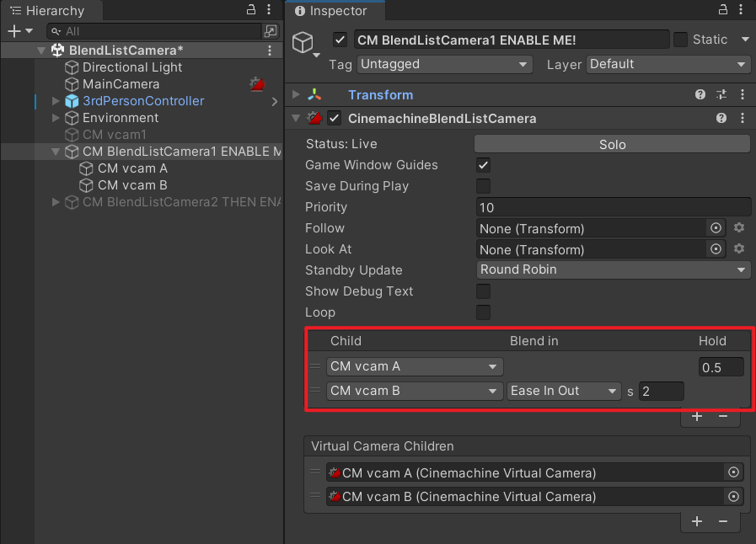
Task: Click the drag handle of the CM vcam B blend row
Action: click(x=315, y=390)
